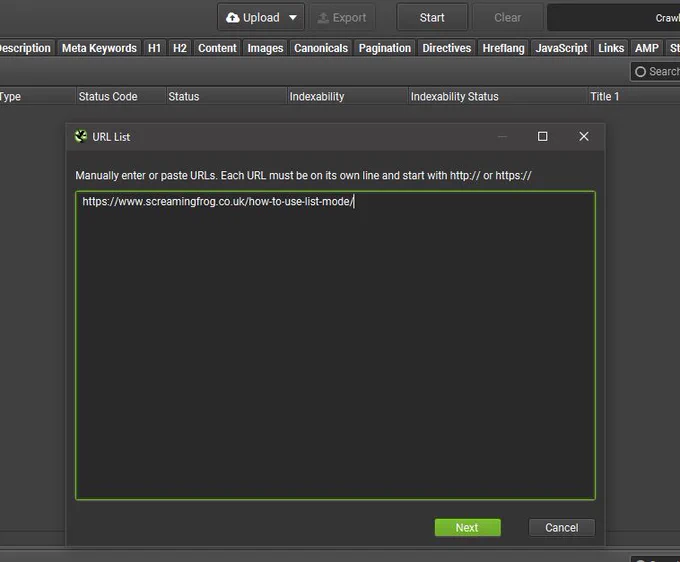
Task: Switch to the AMP tab
Action: click(647, 48)
